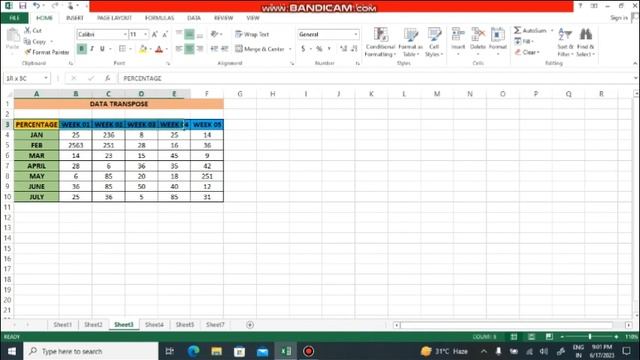Expand Merge & Center dropdown arrow
Image resolution: width=640 pixels, height=360 pixels.
[x=290, y=49]
